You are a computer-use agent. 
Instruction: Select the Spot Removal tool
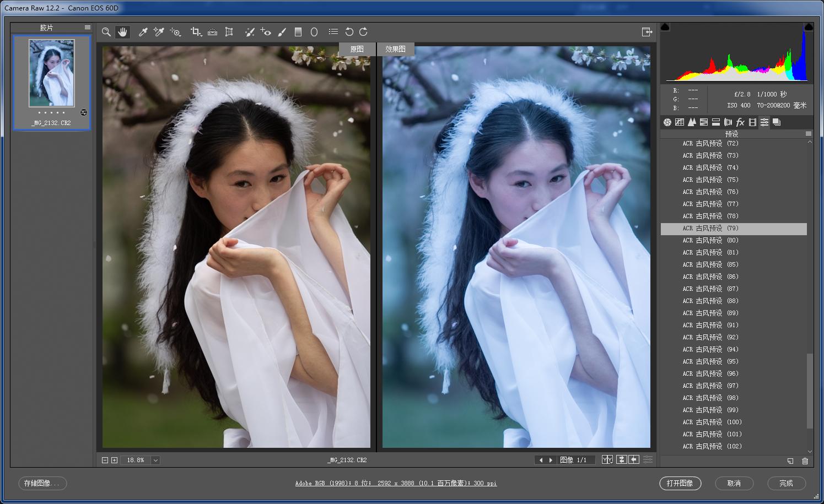coord(249,31)
